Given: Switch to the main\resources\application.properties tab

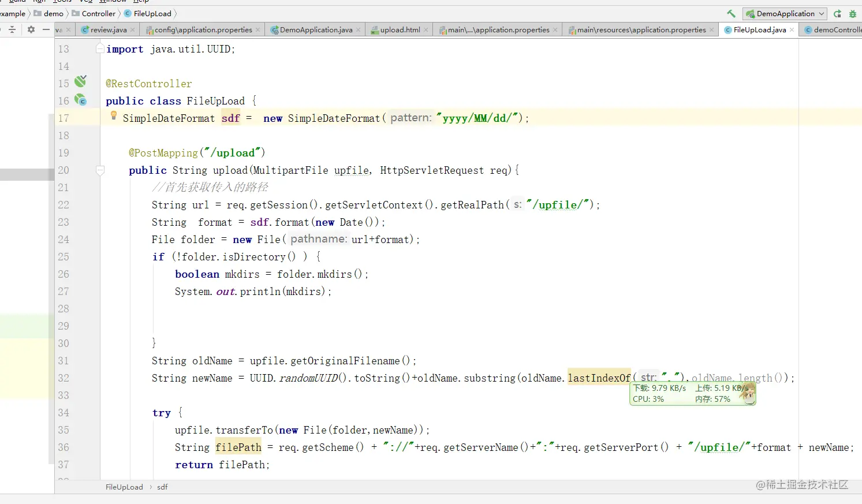Looking at the screenshot, I should coord(641,30).
